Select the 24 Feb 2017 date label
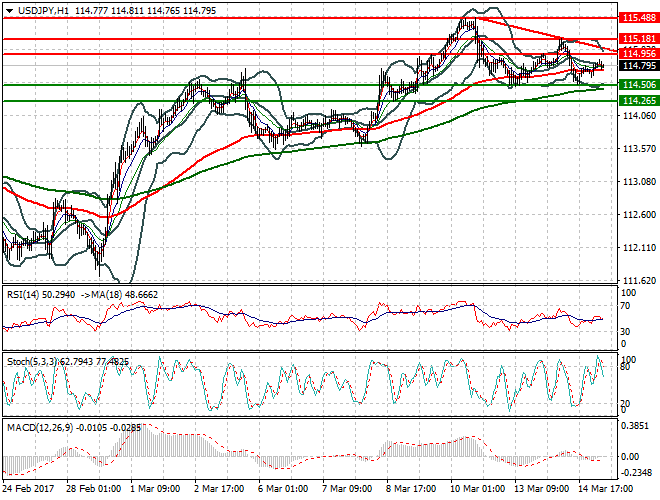Screen dimensions: 660x500 click(28, 489)
